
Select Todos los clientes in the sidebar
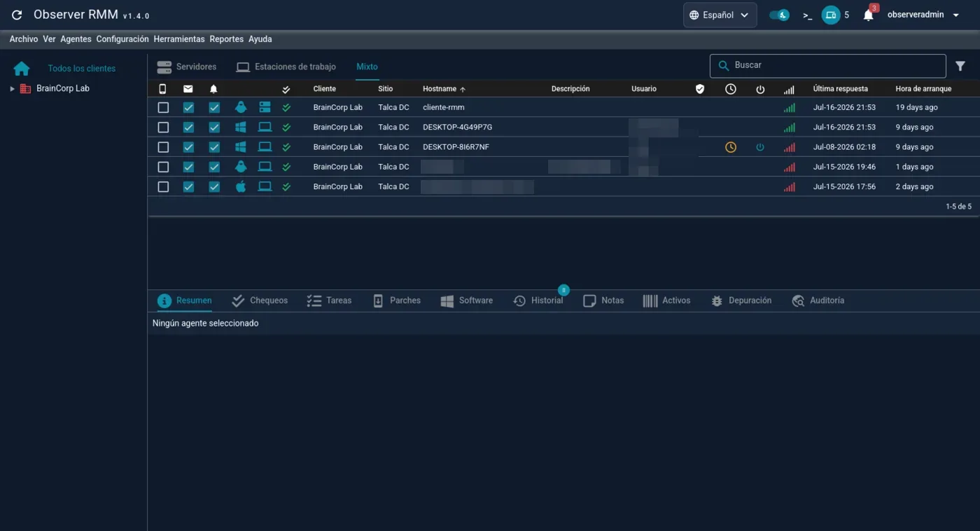(x=82, y=69)
